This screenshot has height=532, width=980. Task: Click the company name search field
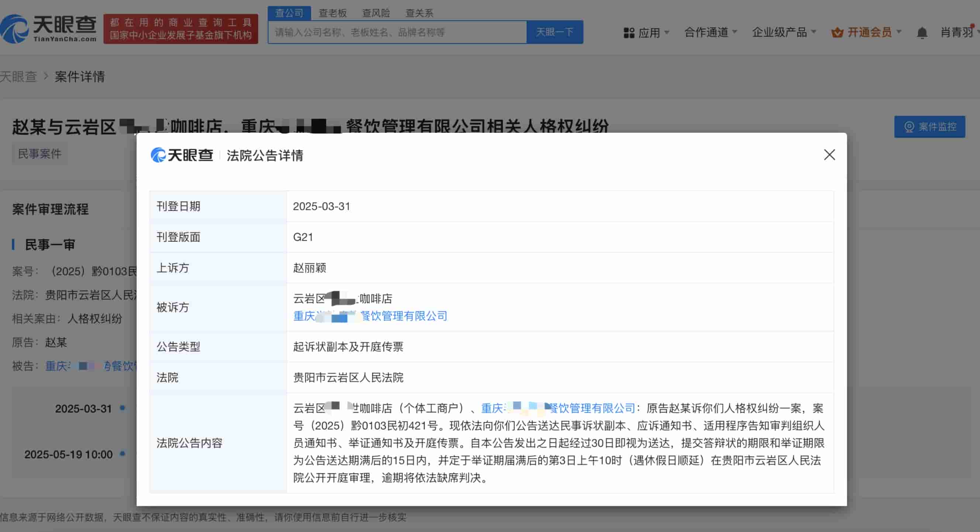coord(397,32)
